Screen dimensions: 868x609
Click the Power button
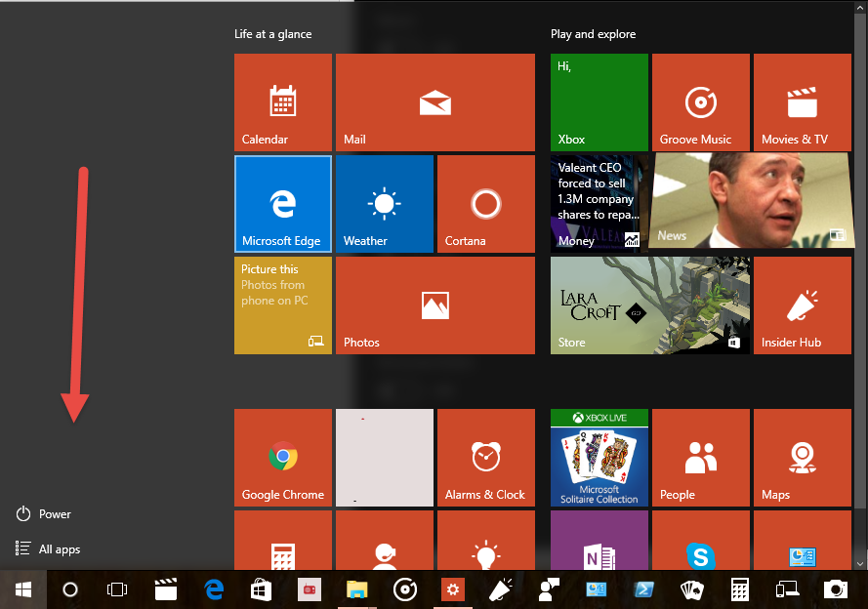[x=43, y=514]
